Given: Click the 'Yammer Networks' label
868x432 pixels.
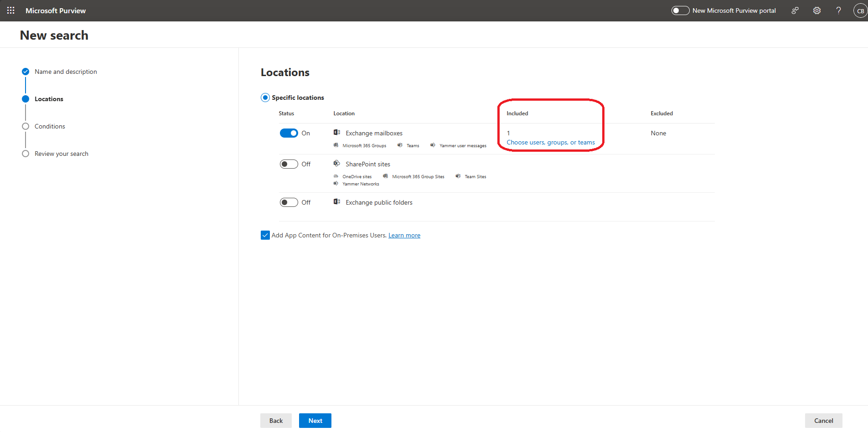Looking at the screenshot, I should click(361, 184).
